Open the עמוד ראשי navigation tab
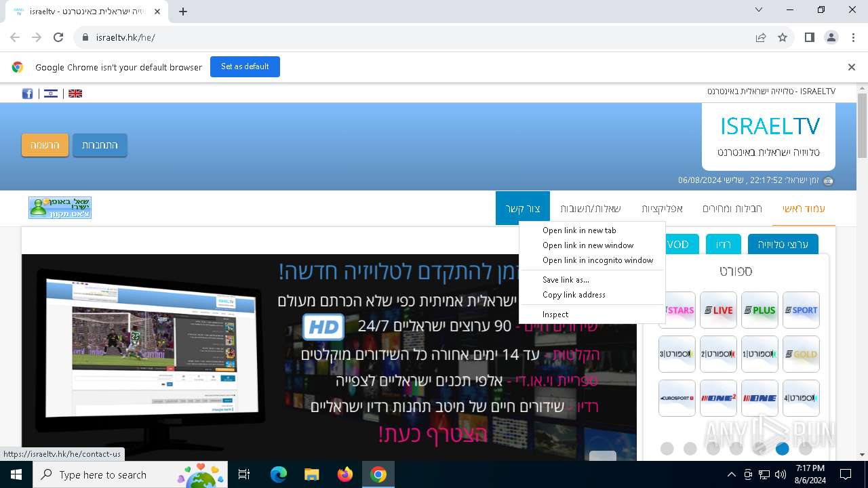 click(804, 208)
